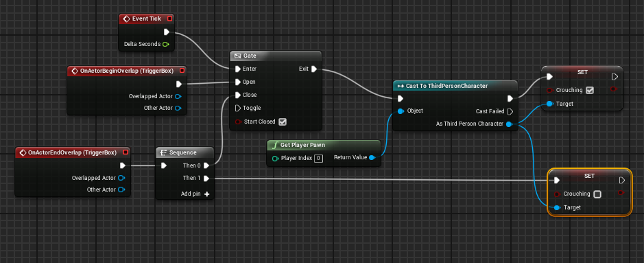Click the Delta Seconds float pin
The width and height of the screenshot is (644, 263).
click(x=165, y=44)
